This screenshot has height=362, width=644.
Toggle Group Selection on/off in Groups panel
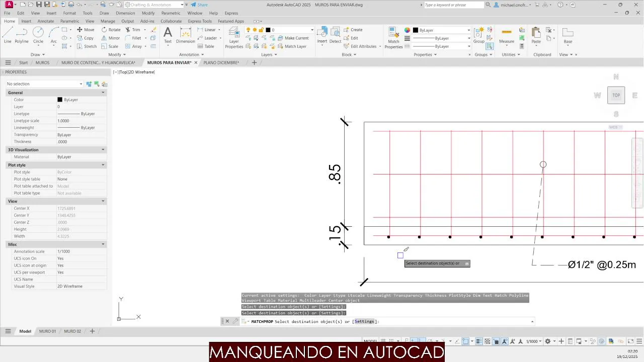tap(490, 46)
